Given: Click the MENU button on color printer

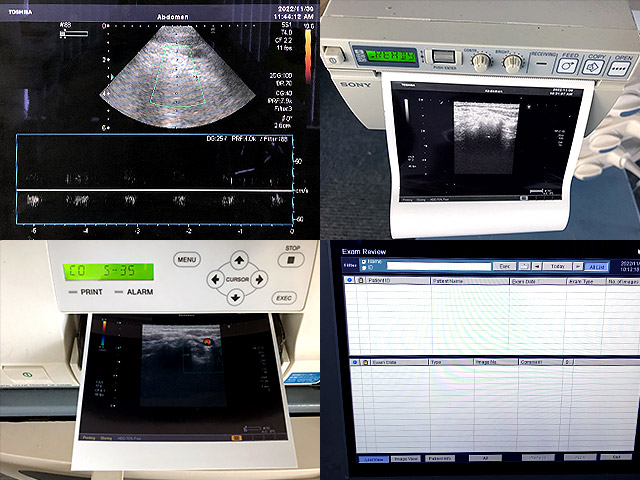Looking at the screenshot, I should tap(187, 260).
